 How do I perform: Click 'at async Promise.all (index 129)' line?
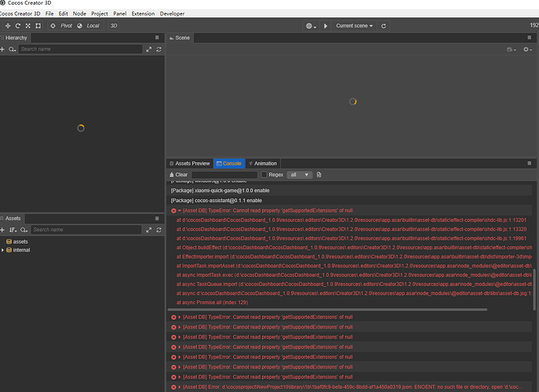pos(212,303)
